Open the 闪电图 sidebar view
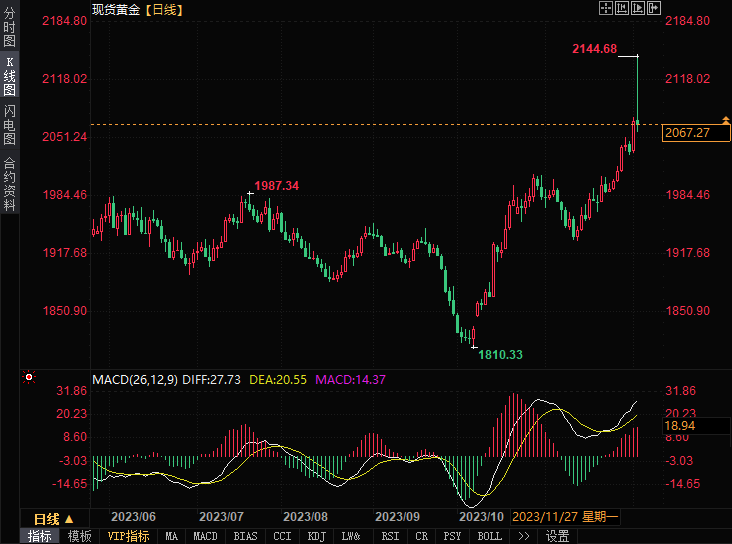The image size is (732, 544). [x=9, y=125]
